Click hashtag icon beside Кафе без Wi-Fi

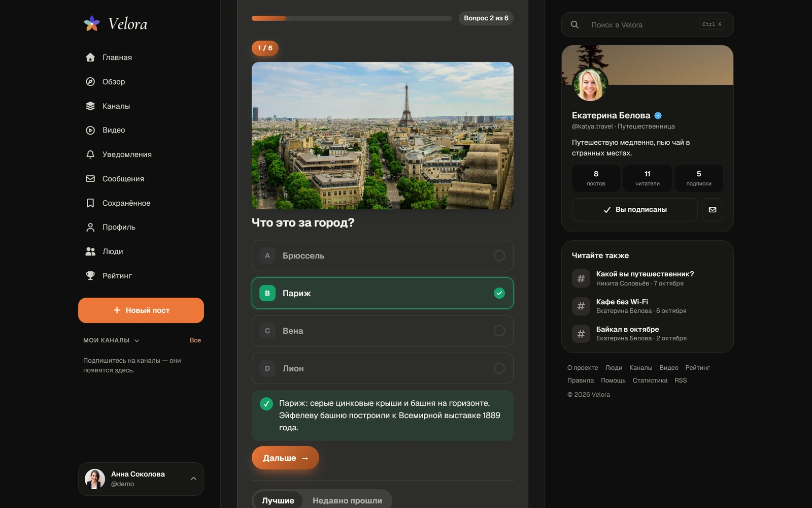[581, 306]
